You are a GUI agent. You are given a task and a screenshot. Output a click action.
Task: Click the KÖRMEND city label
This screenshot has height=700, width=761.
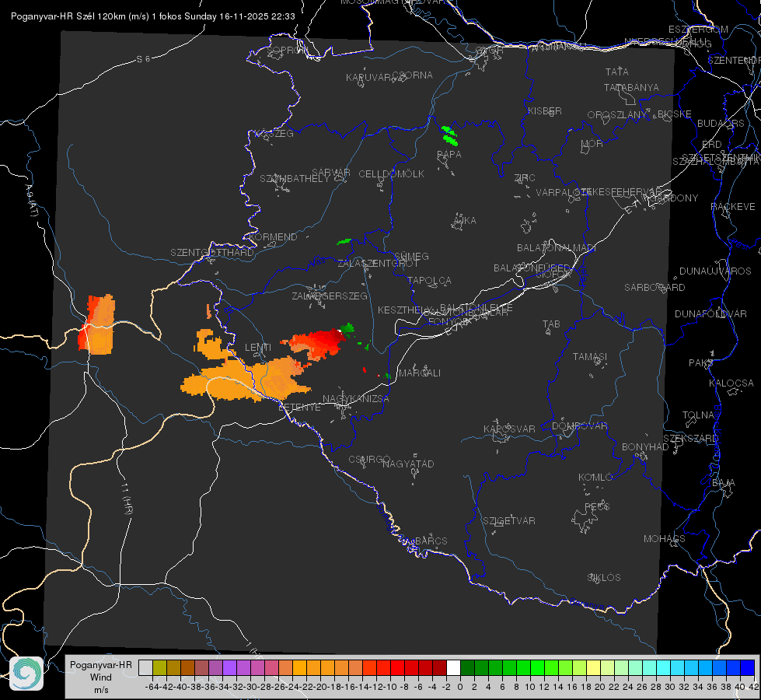coord(273,237)
